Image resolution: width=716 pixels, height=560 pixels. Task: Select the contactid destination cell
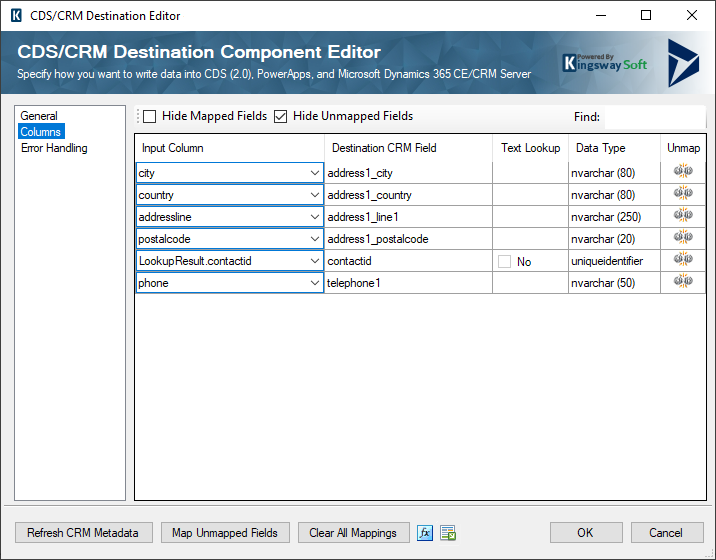click(408, 261)
